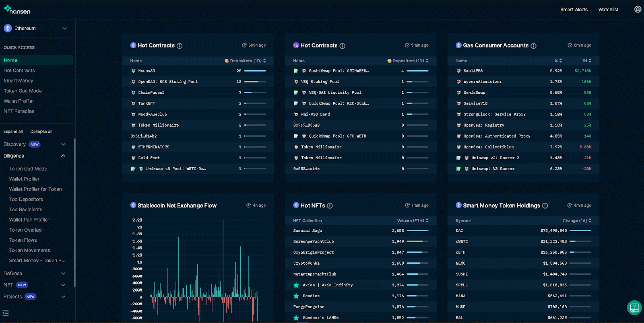Open Watchlist in the header
644x323 pixels.
(608, 10)
